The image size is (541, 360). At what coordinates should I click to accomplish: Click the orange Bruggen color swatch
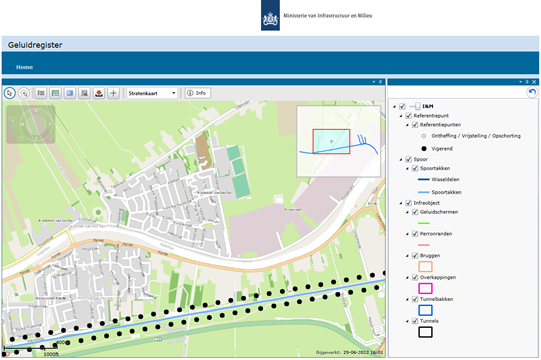(425, 266)
